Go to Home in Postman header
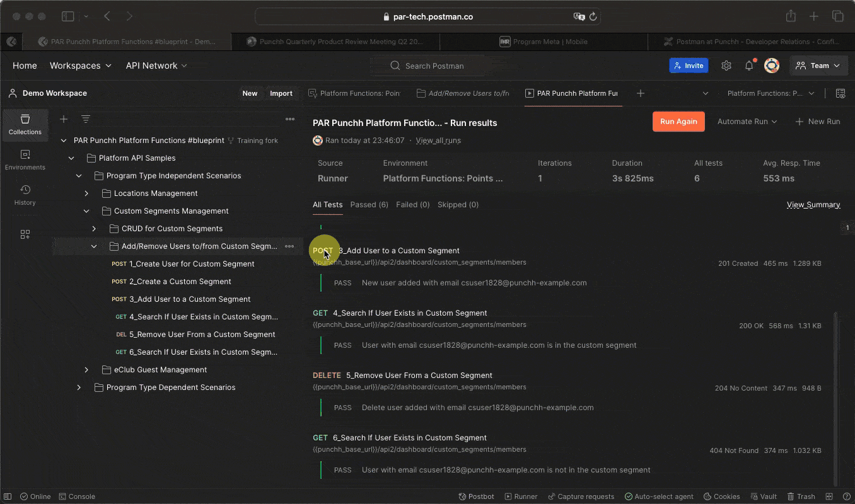The height and width of the screenshot is (504, 855). click(x=25, y=66)
